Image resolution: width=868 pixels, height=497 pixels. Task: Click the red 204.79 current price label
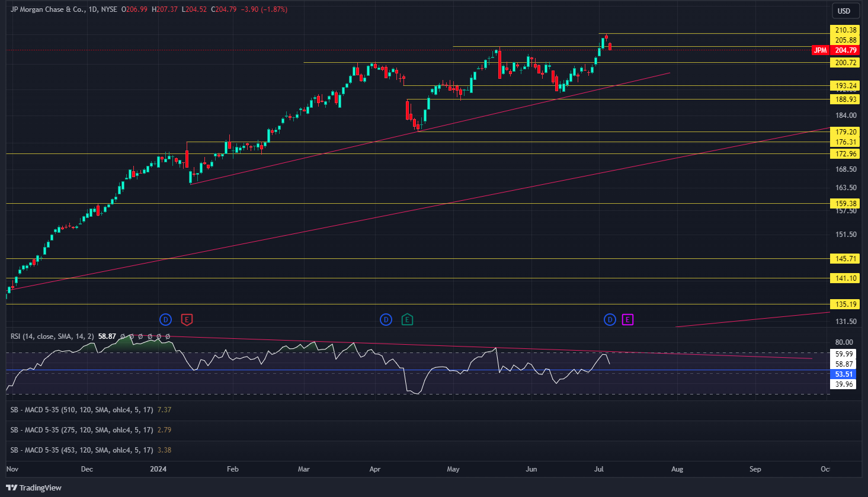click(x=845, y=50)
